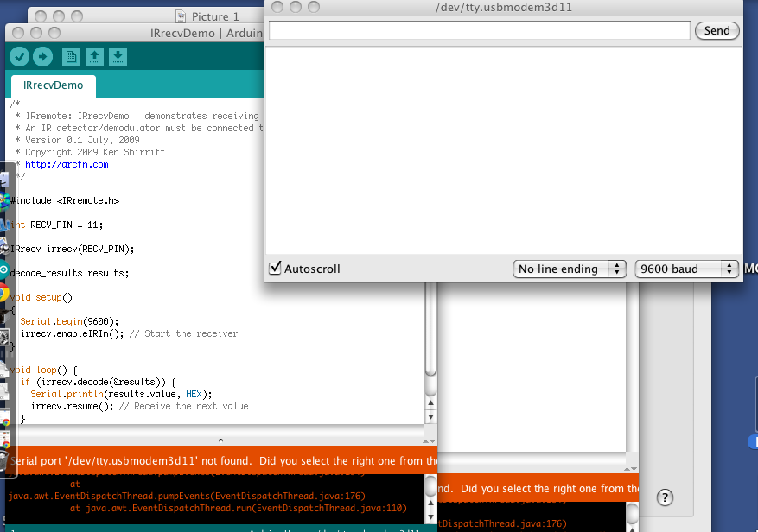Click the Send button in serial monitor
Screen dimensions: 758x532
717,30
